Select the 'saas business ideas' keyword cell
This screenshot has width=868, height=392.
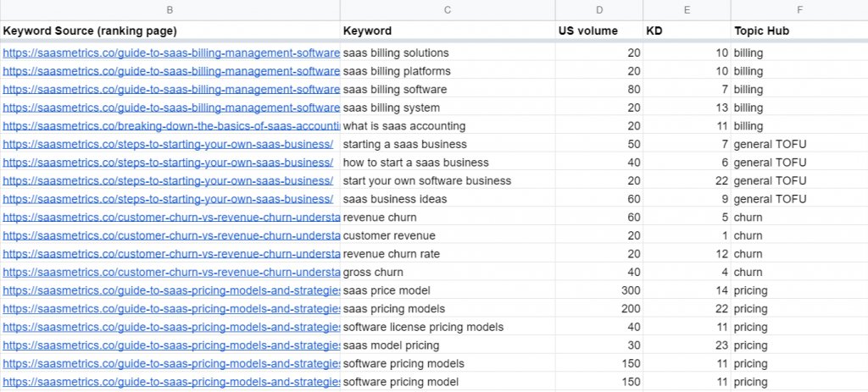tap(448, 199)
